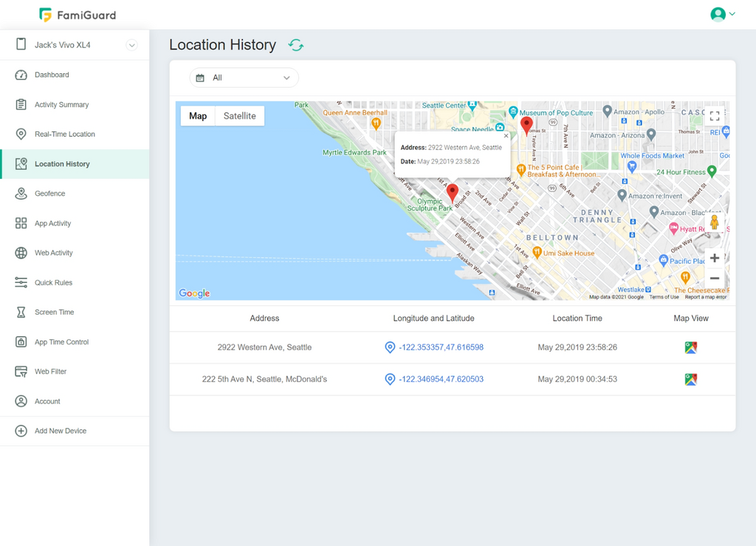
Task: Click the refresh icon beside Location History
Action: 296,45
